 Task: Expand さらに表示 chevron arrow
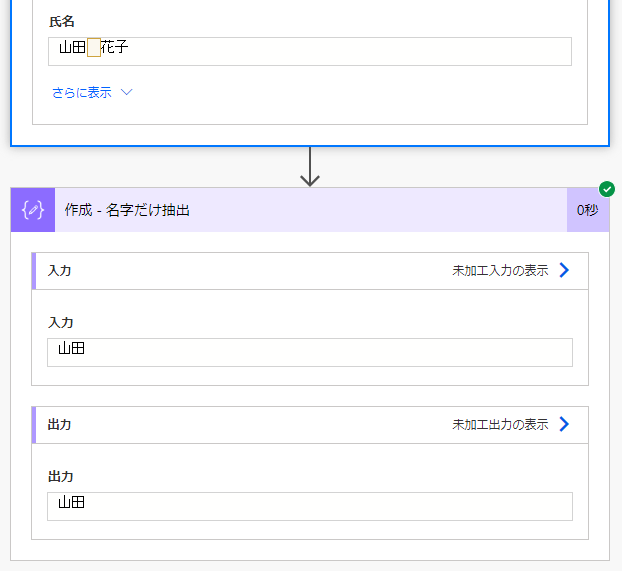coord(127,92)
